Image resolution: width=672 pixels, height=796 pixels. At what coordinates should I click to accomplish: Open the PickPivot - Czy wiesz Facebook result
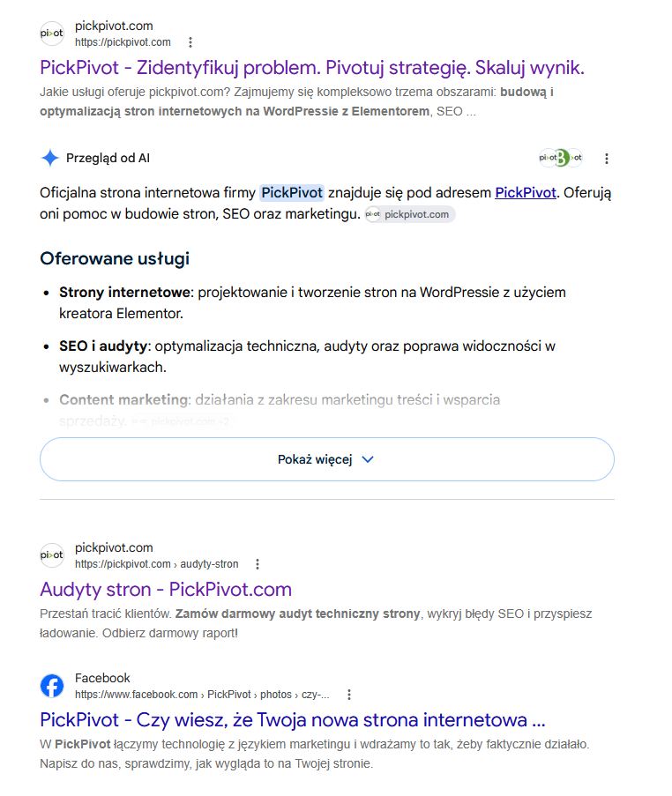click(293, 720)
